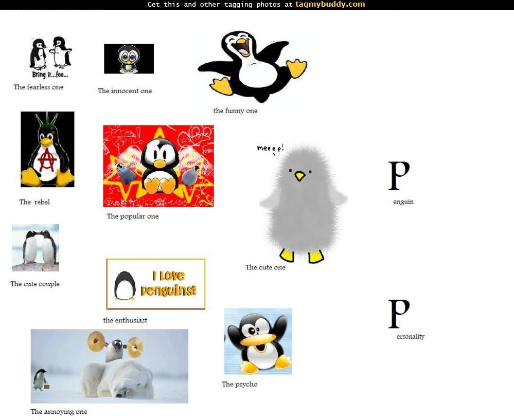This screenshot has height=420, width=514.
Task: Click the 'The rebel' caption
Action: 34,202
